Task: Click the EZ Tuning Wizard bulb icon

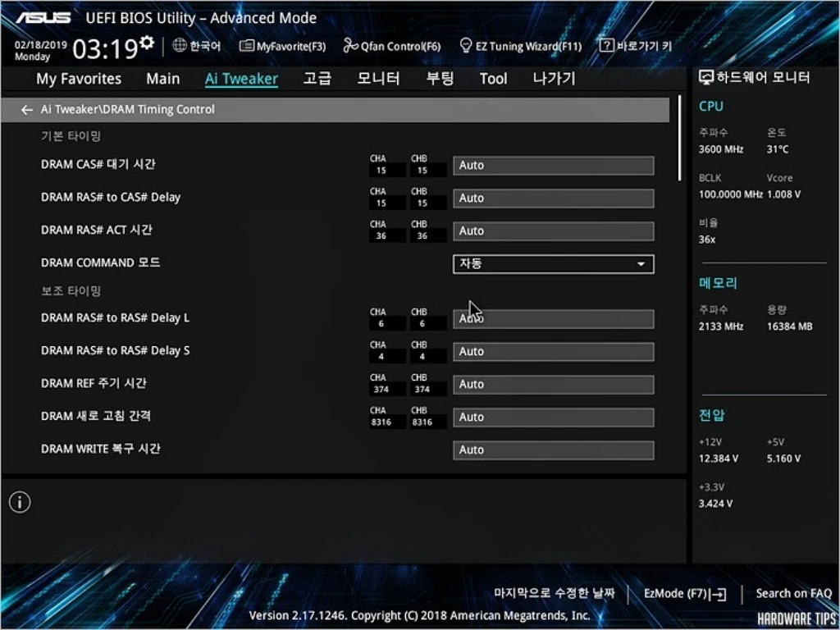Action: click(466, 46)
